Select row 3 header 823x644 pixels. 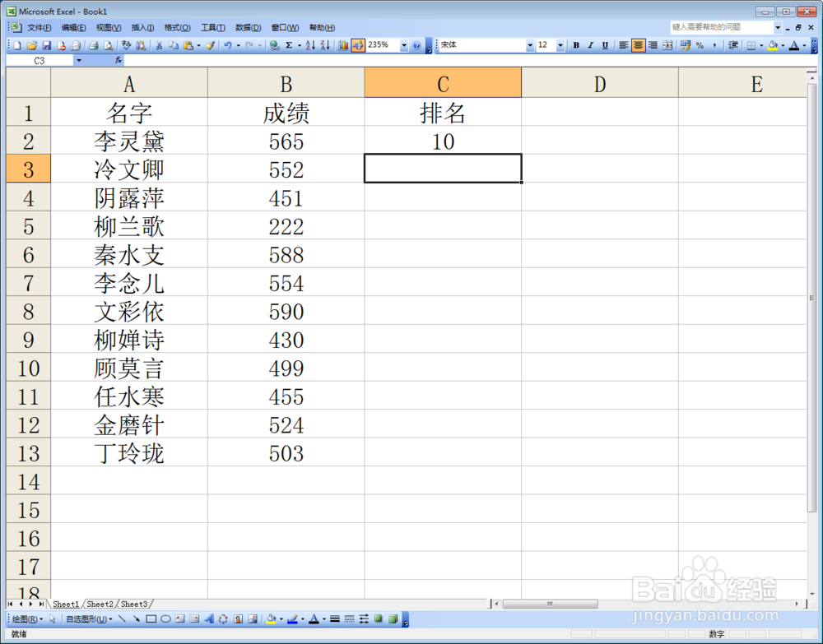tap(28, 169)
